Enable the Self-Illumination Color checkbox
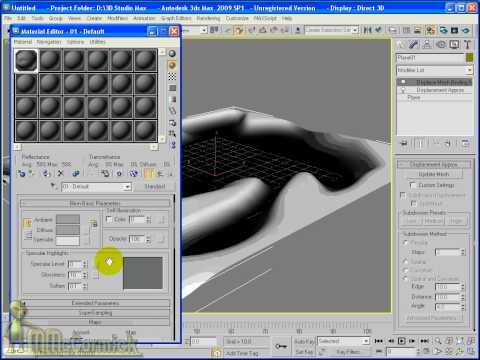 point(109,219)
